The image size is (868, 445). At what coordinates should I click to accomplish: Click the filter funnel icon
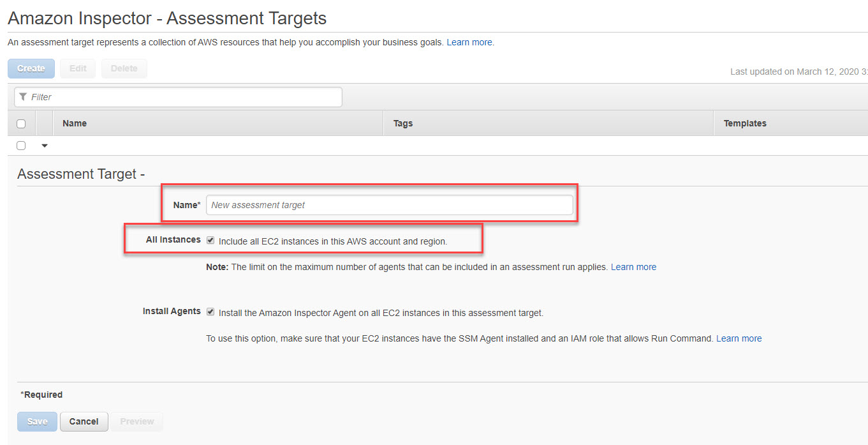(22, 96)
